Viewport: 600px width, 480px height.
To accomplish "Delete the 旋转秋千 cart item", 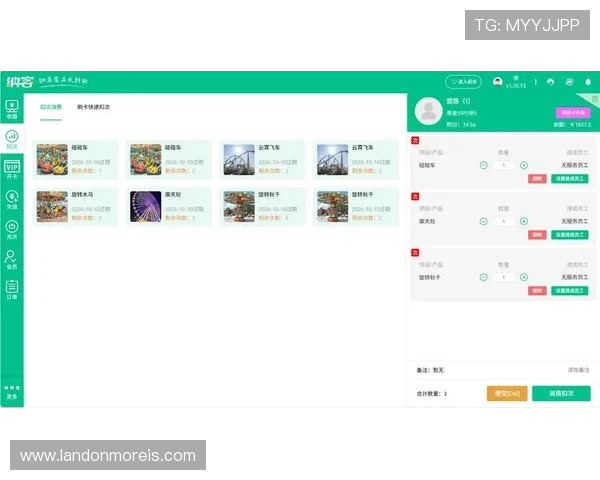I will [537, 291].
